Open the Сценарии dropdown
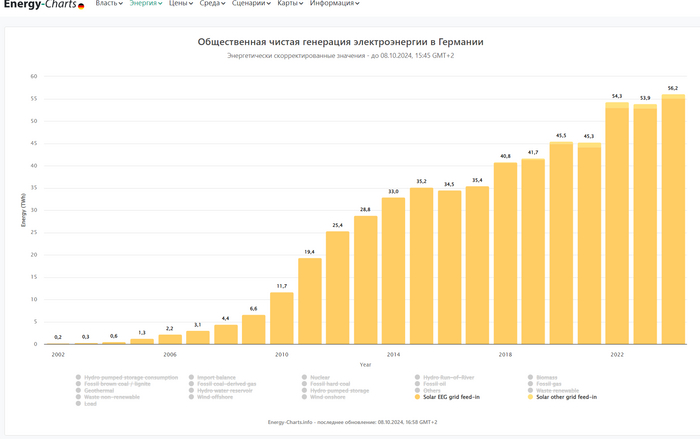This screenshot has width=700, height=439. point(251,3)
